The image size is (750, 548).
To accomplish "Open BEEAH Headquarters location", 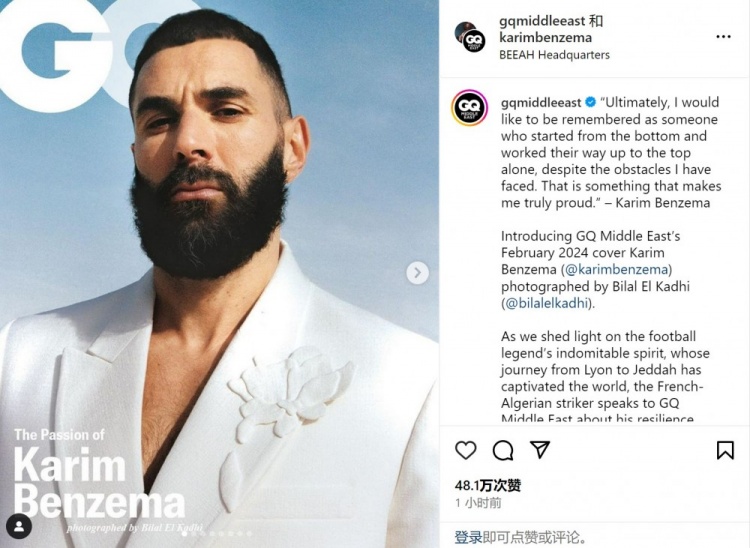I will tap(554, 55).
